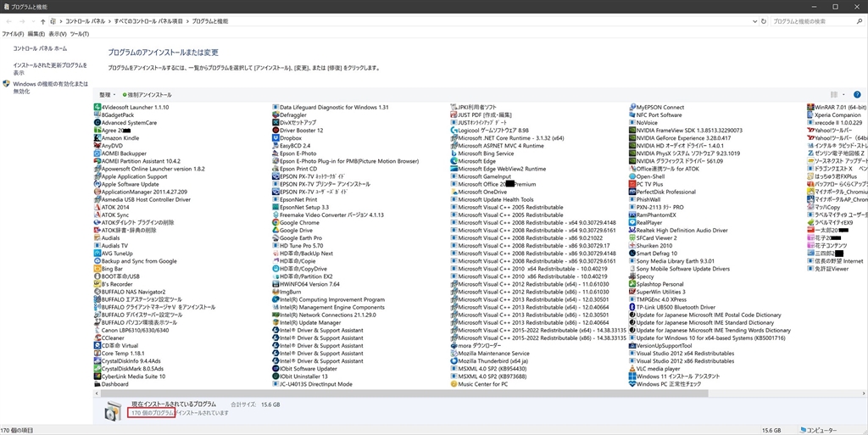
Task: Click the Microsoft OneDrive icon
Action: click(454, 192)
